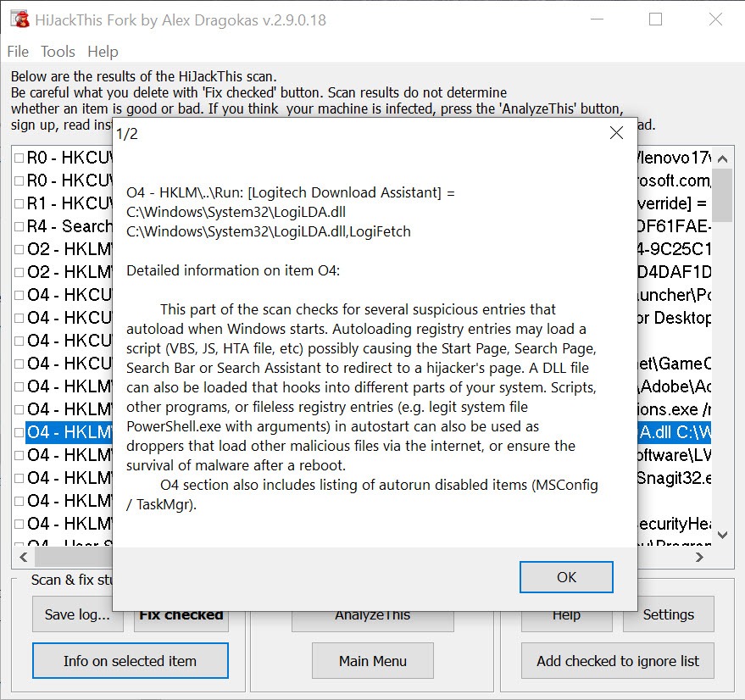Open the File menu
Image resolution: width=745 pixels, height=700 pixels.
pos(18,52)
